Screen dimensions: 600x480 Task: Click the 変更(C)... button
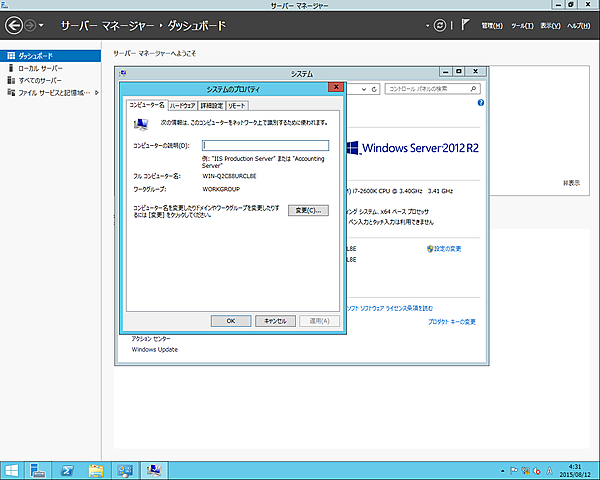click(x=308, y=210)
